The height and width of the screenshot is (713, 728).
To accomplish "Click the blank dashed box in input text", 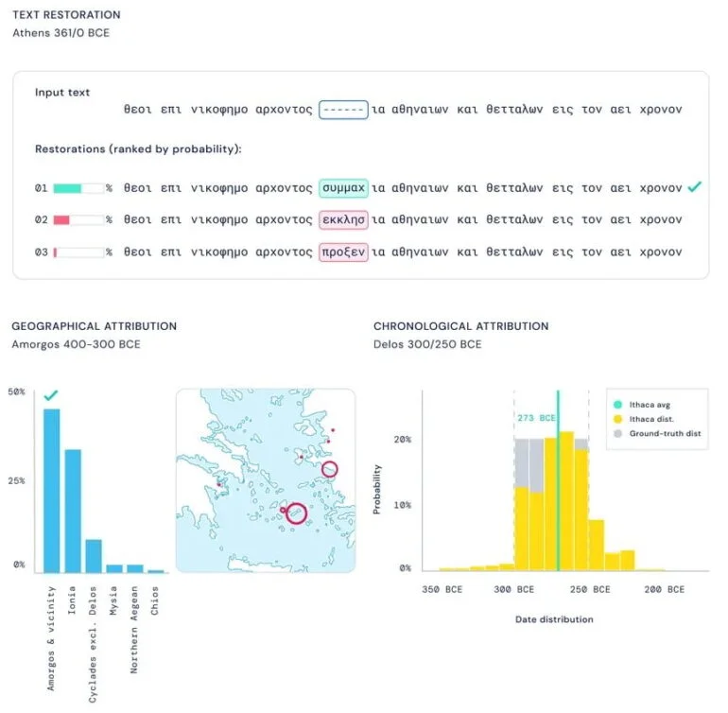I will tap(343, 110).
